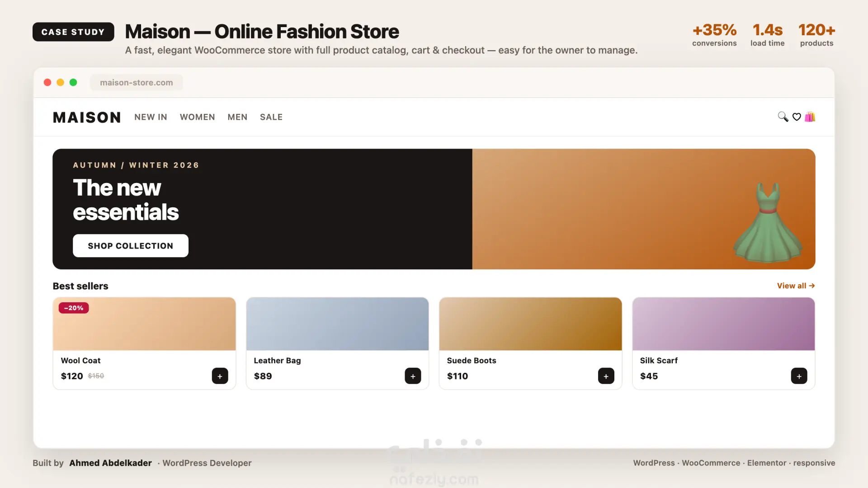This screenshot has width=868, height=488.
Task: Select the Leather Bag product title
Action: (x=277, y=361)
